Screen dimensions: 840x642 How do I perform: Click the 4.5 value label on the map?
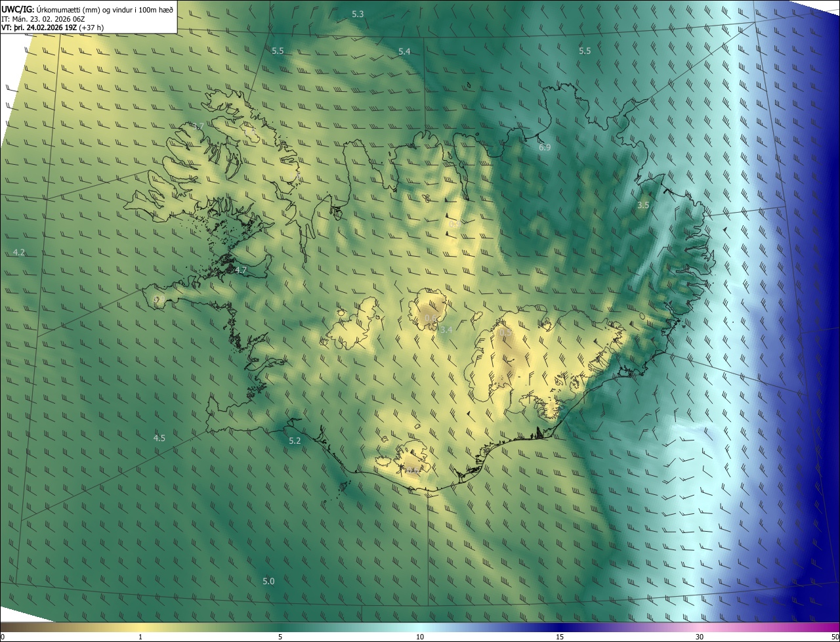pyautogui.click(x=159, y=438)
